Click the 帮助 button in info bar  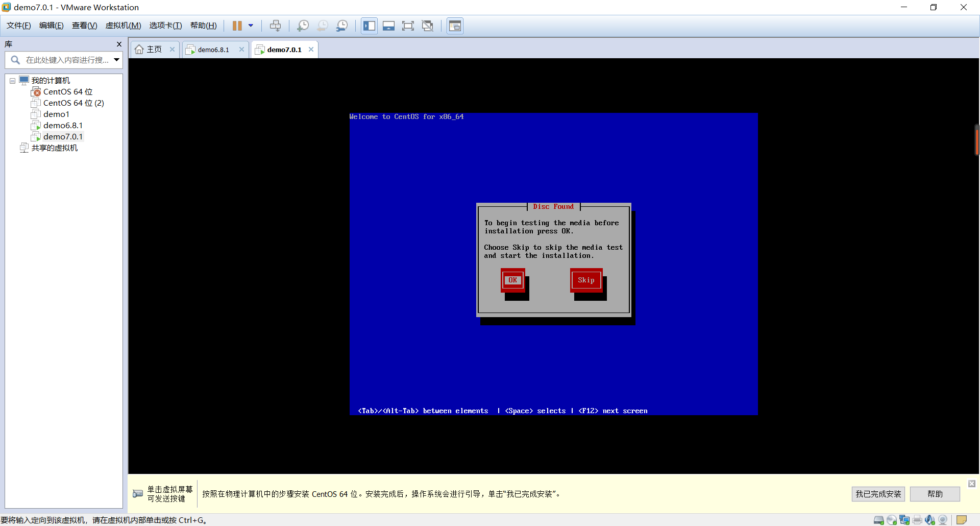[935, 494]
